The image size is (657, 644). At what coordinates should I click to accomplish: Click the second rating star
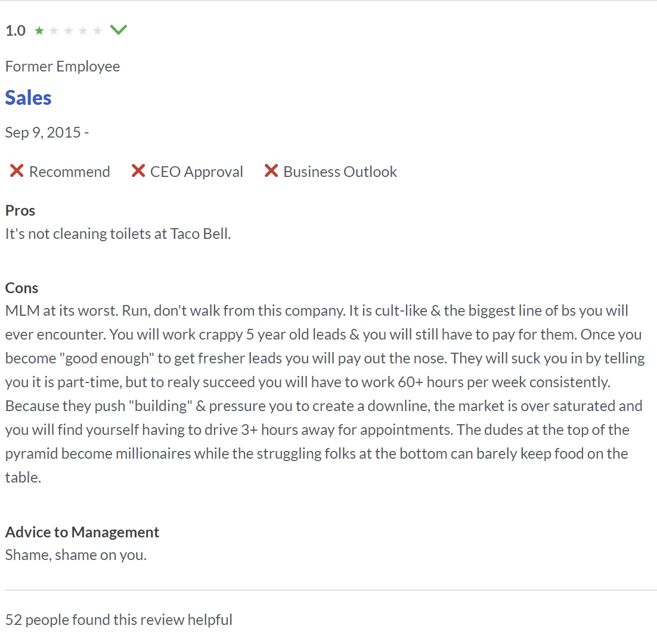(54, 30)
